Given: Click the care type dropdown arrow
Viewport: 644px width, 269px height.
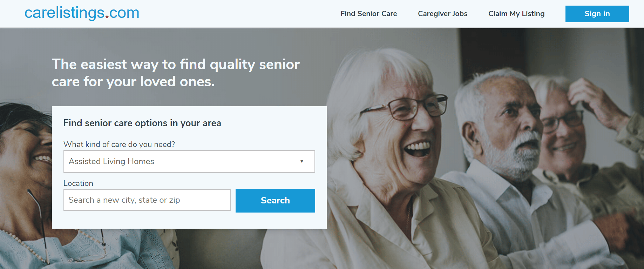Looking at the screenshot, I should pos(301,161).
